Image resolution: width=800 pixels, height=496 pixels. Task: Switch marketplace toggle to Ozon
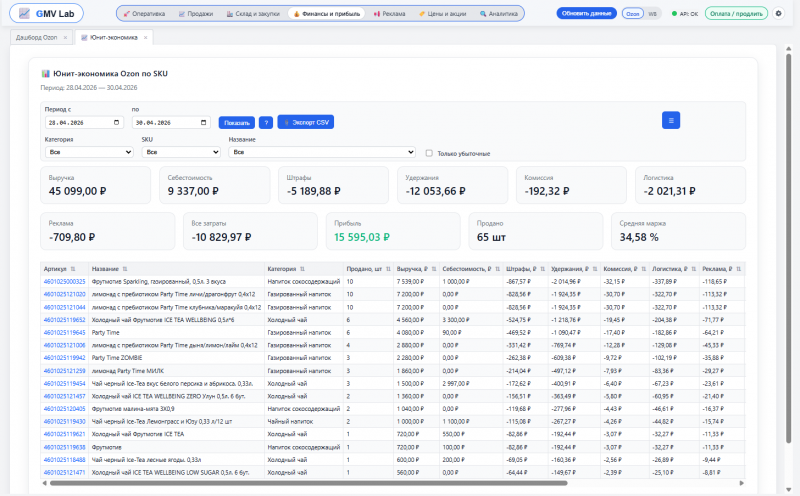click(x=633, y=14)
